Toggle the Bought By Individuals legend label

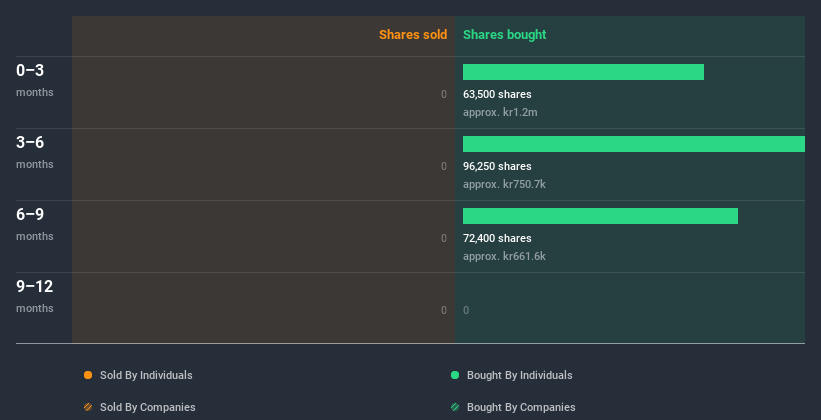pos(519,375)
